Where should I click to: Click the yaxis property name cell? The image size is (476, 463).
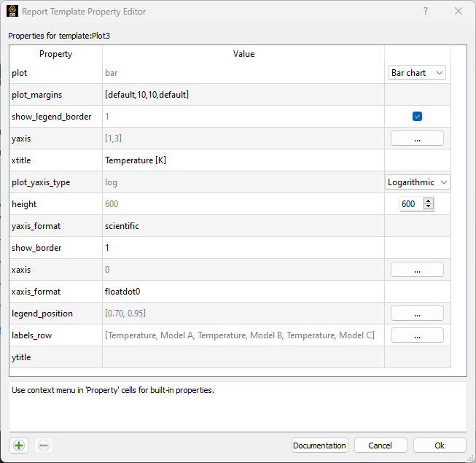pos(56,139)
